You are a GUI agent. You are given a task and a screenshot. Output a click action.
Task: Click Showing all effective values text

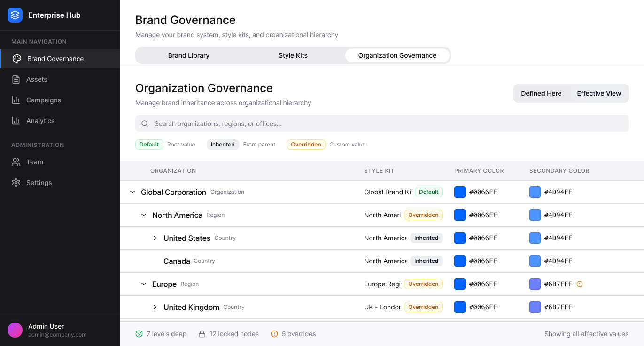tap(586, 334)
